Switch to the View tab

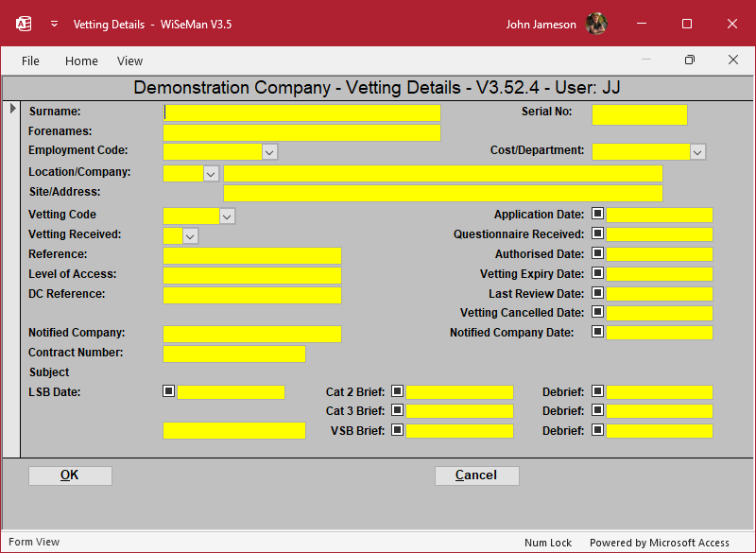pos(129,60)
